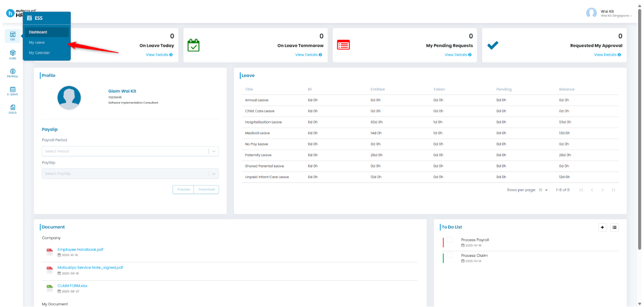Click the No Pay Leave row title
The height and width of the screenshot is (307, 644).
tap(257, 144)
